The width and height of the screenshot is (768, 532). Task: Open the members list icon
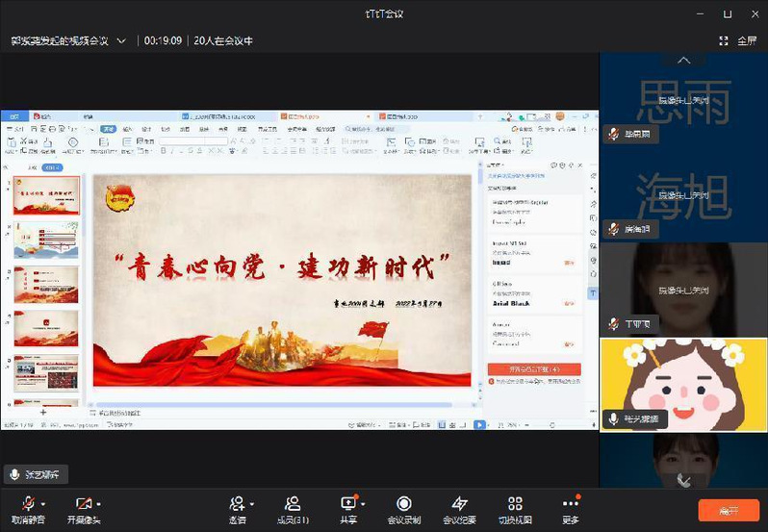coord(293,505)
